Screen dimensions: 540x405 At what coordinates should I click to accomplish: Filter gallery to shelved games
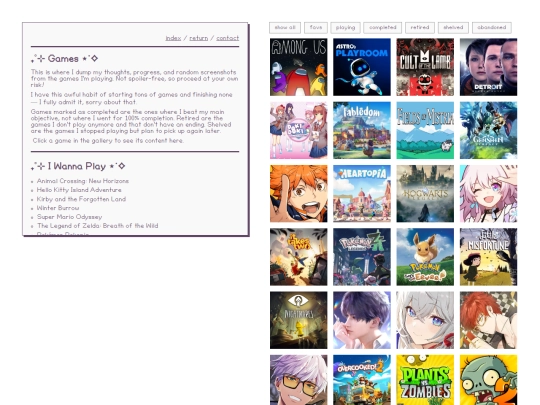pyautogui.click(x=453, y=28)
